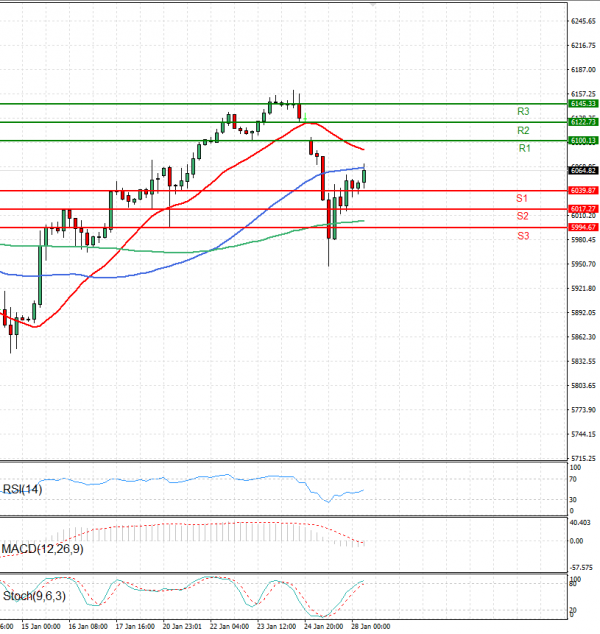
Task: Click the MACD 40.403 scale value
Action: (x=580, y=522)
